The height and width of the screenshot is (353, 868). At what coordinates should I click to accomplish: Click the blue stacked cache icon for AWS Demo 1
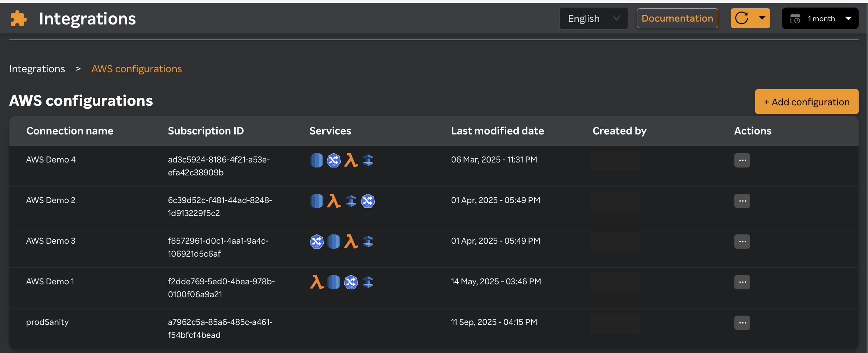click(368, 282)
